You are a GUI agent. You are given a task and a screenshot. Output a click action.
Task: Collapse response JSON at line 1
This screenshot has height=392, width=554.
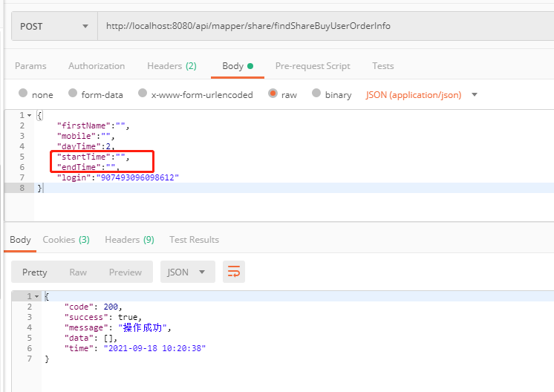coord(36,297)
